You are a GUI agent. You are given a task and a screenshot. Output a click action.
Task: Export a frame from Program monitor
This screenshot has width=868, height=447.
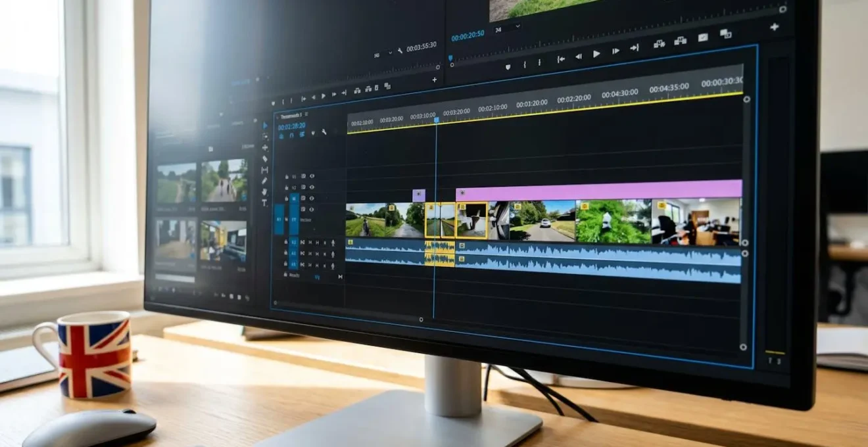pyautogui.click(x=703, y=37)
